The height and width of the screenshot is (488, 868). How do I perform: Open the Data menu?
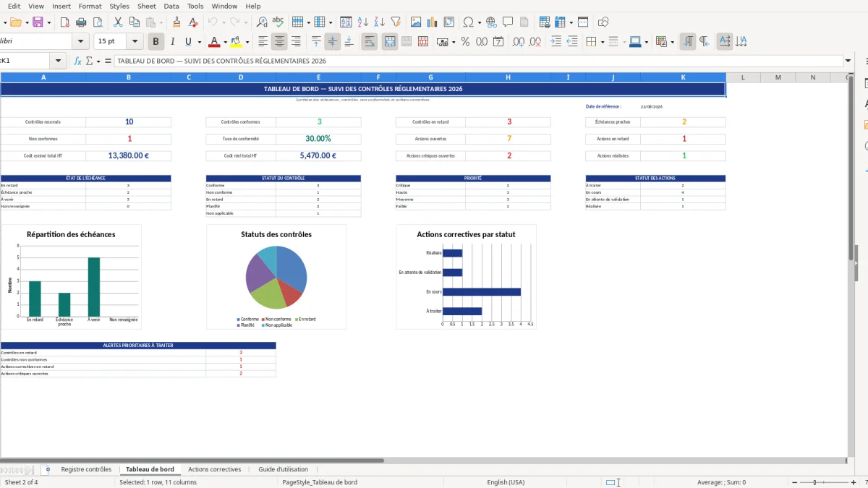tap(171, 6)
